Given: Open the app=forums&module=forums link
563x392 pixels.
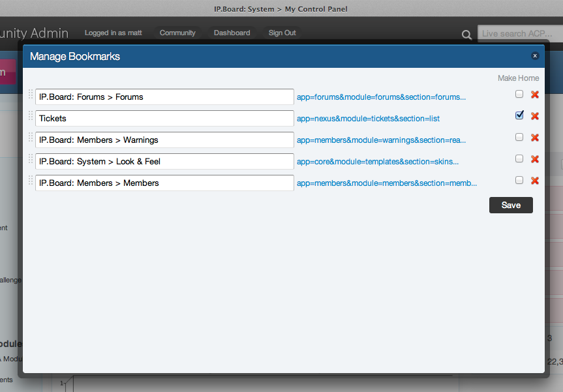Looking at the screenshot, I should [x=381, y=97].
